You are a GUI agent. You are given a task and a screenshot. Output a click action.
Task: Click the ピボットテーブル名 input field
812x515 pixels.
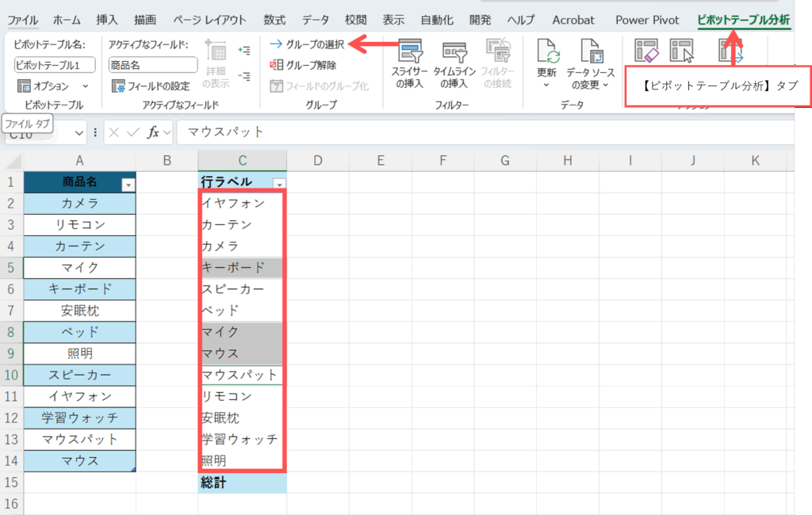click(x=54, y=65)
